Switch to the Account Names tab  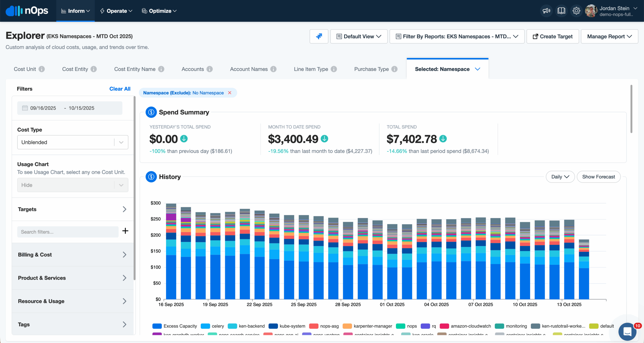pos(249,69)
